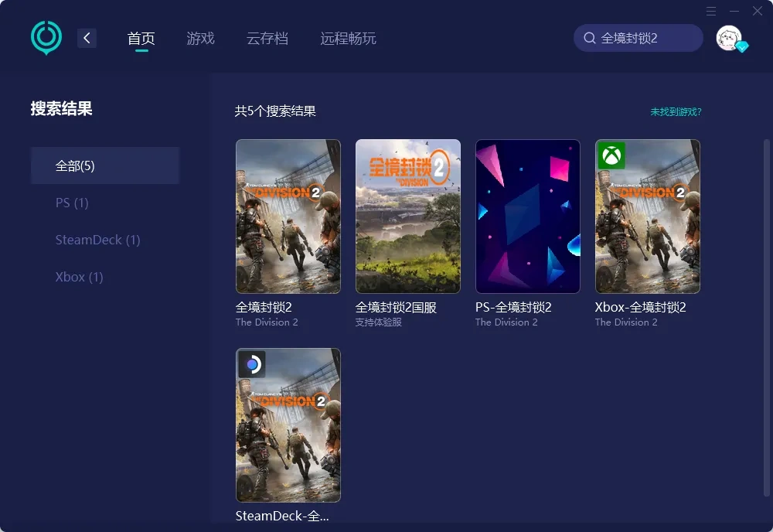Click the Xbox logo badge on cover

pyautogui.click(x=611, y=155)
